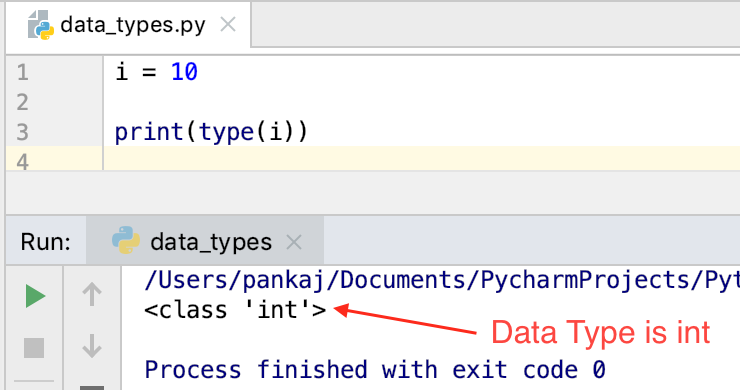Click line number 2 in the gutter

click(x=23, y=102)
